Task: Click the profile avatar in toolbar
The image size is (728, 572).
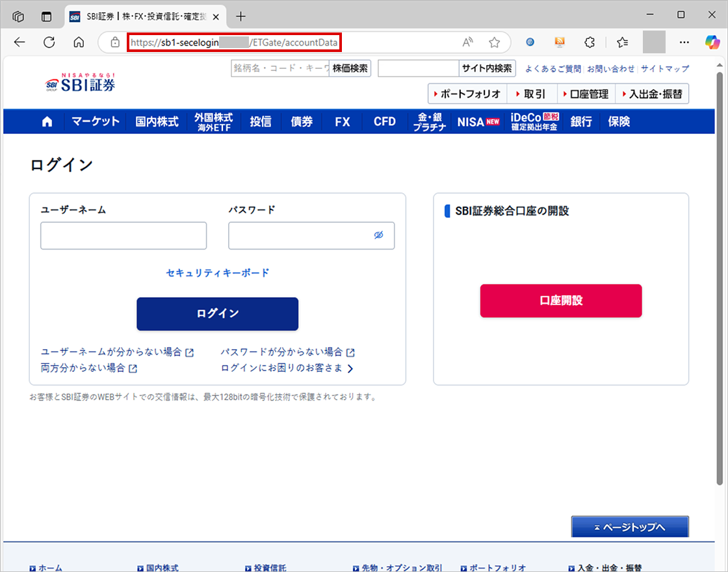Action: click(654, 42)
